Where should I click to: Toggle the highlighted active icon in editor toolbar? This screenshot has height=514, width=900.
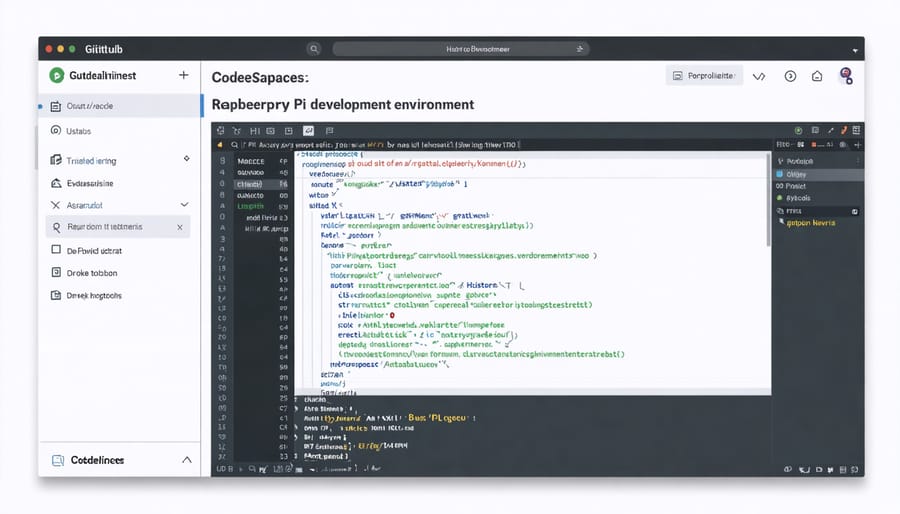(x=308, y=131)
